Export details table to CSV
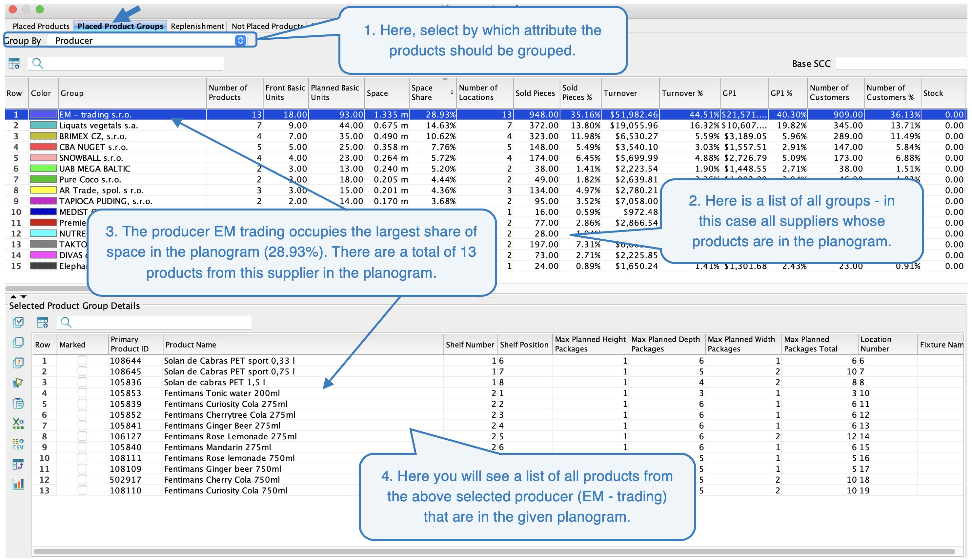Viewport: 972px width, 560px height. pyautogui.click(x=18, y=444)
